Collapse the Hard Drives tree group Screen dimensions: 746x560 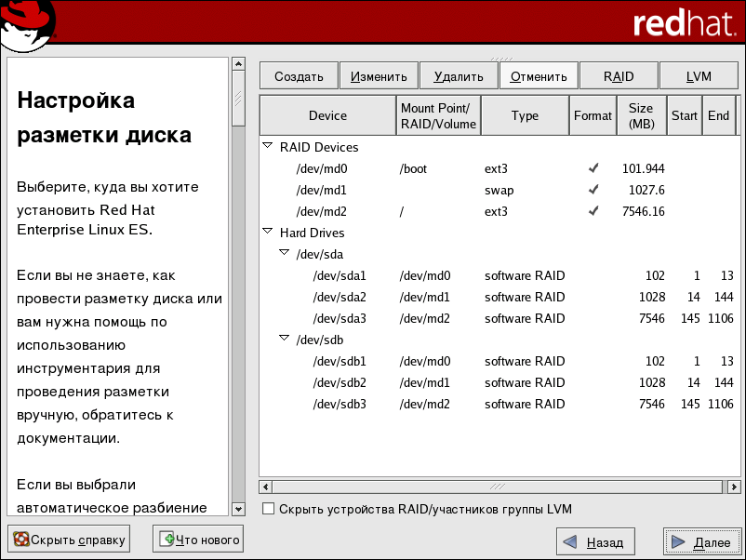coord(269,232)
